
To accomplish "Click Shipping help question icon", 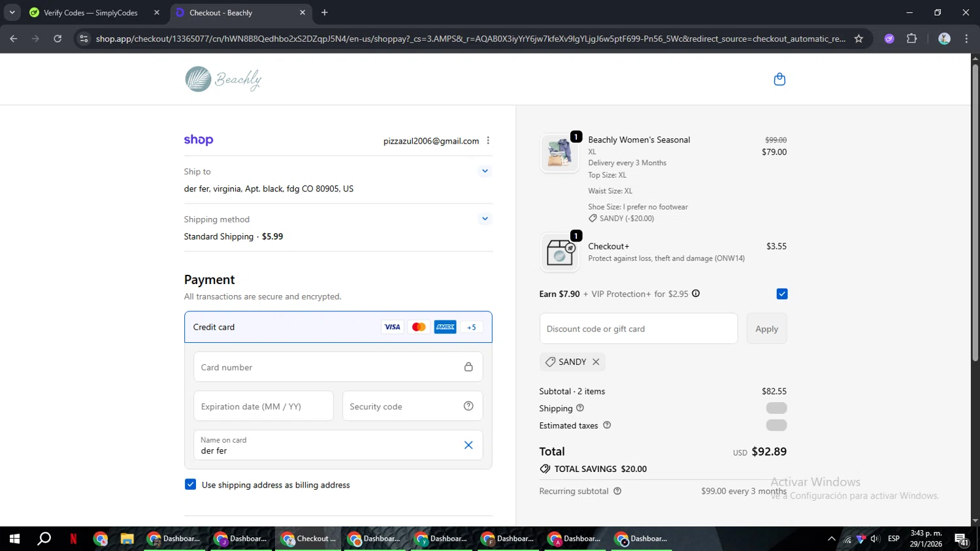I will (x=580, y=408).
